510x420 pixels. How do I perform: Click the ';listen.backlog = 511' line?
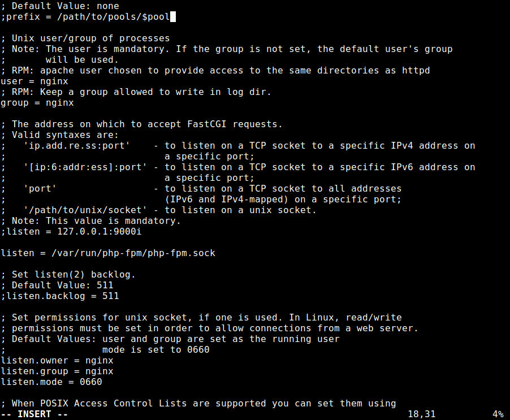point(60,296)
